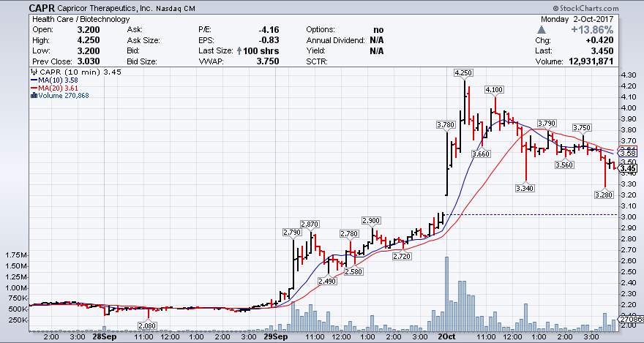Click the CAPR candlestick legend icon
This screenshot has width=644, height=343.
(x=33, y=72)
